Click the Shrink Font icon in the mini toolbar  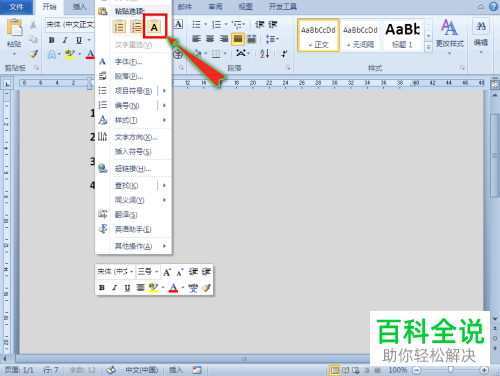pos(180,273)
